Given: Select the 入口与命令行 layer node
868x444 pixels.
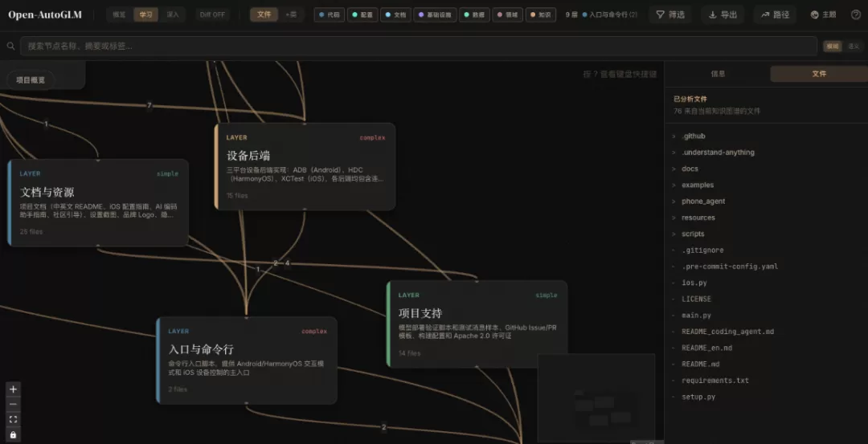Looking at the screenshot, I should click(x=247, y=360).
